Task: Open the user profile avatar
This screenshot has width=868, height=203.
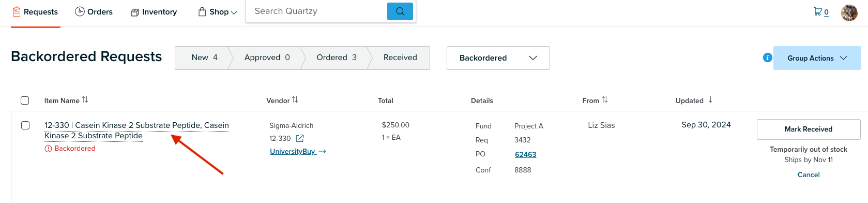Action: tap(849, 12)
